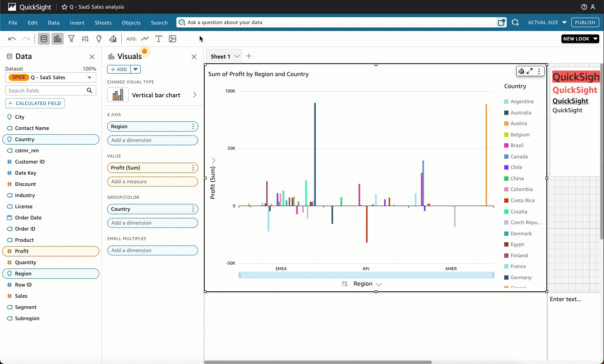This screenshot has width=604, height=364.
Task: Open the SPICE dataset selector dropdown
Action: [51, 77]
